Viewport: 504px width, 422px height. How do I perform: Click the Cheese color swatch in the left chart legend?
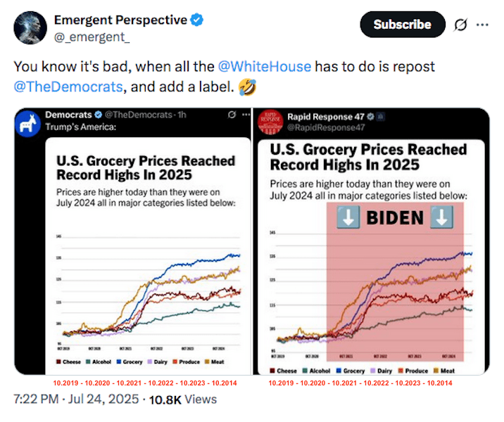click(58, 362)
